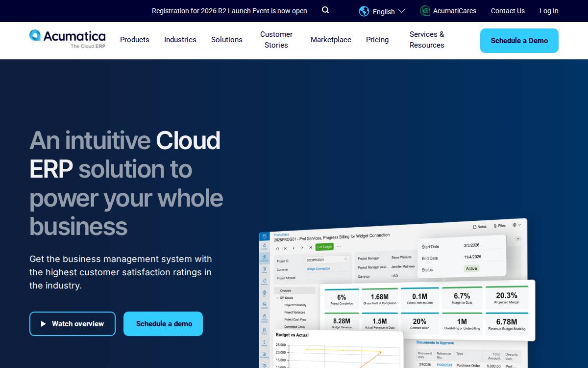Open the search magnifier icon

pos(325,10)
